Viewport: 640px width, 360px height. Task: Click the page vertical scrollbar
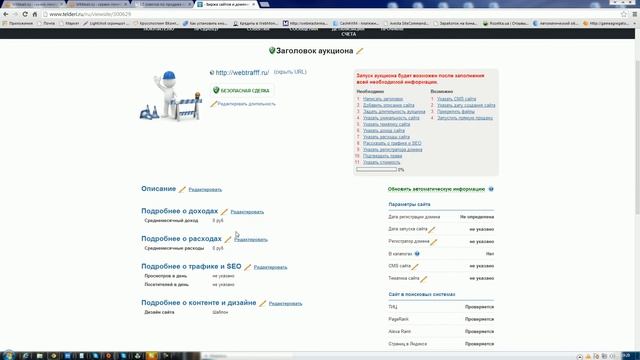(x=637, y=190)
